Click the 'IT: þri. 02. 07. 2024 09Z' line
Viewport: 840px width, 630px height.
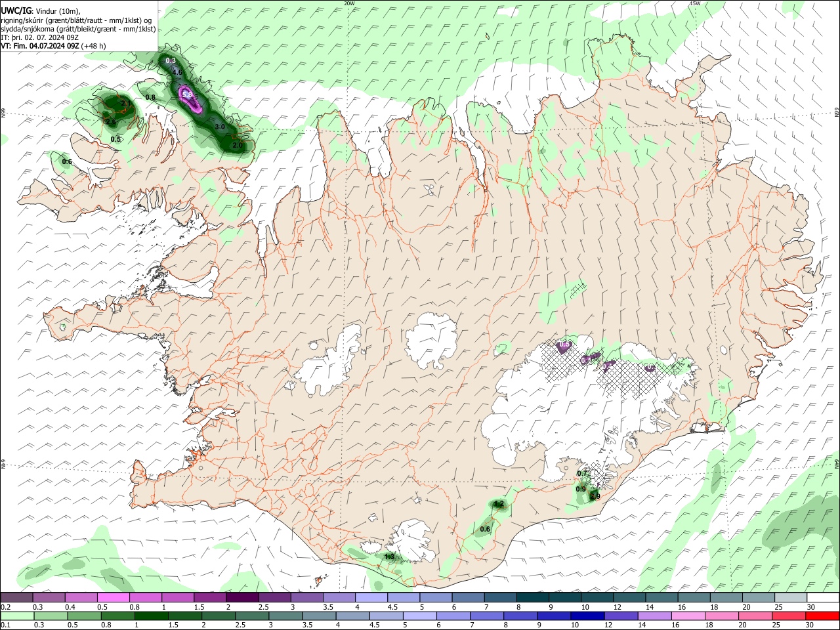click(x=39, y=37)
